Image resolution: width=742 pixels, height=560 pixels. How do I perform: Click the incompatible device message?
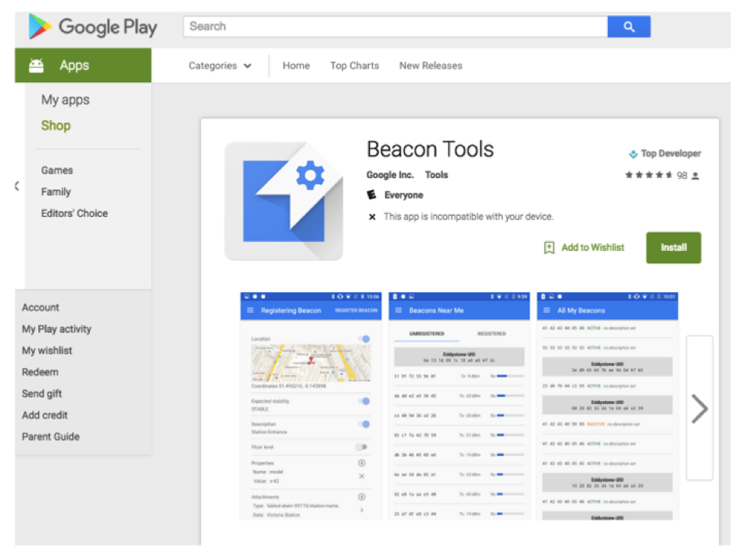pyautogui.click(x=468, y=217)
